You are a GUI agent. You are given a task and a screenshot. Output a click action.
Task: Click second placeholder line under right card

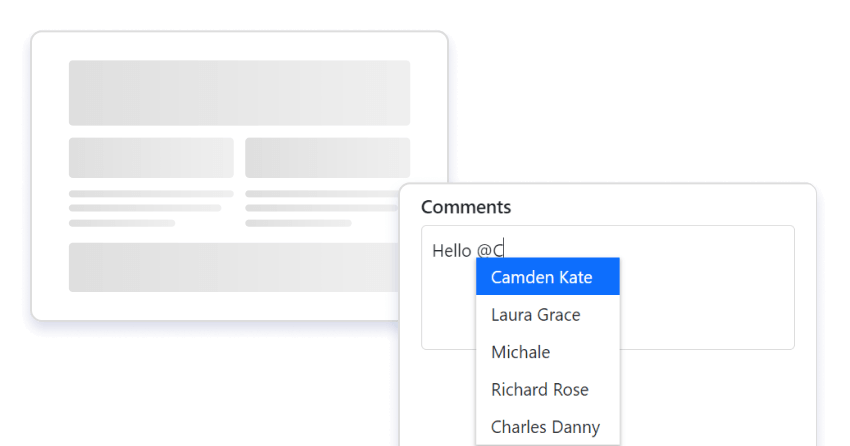point(321,208)
